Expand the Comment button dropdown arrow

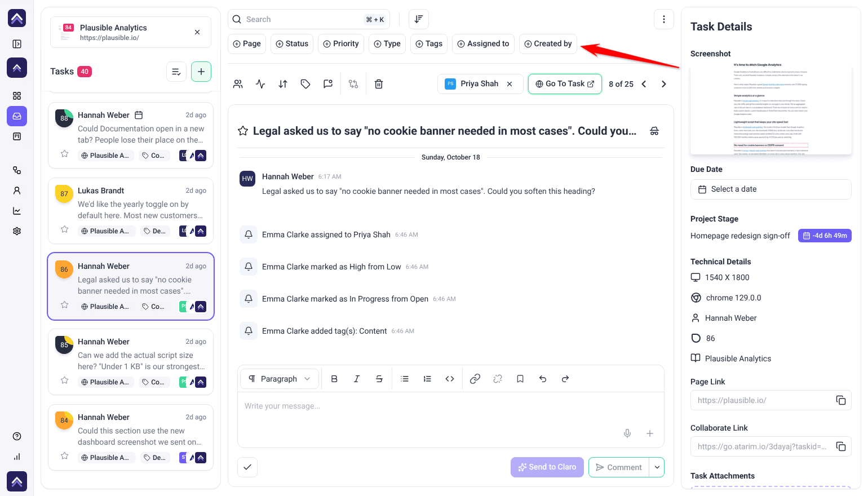657,467
